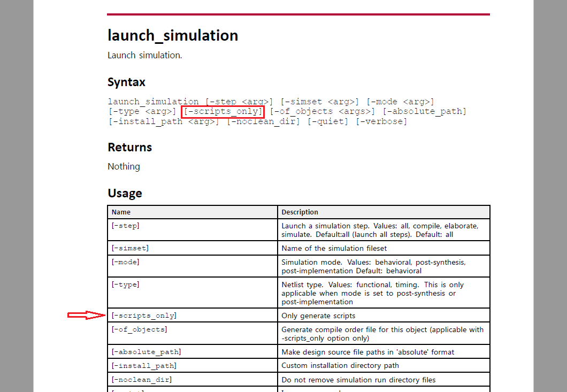
Task: Select the [-type] option row
Action: click(123, 284)
